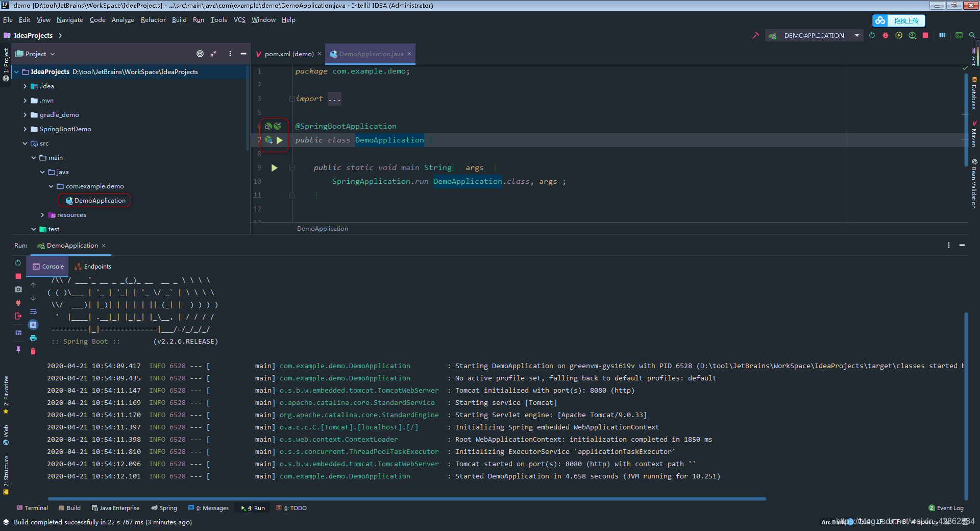Switch to Endpoints tab
Viewport: 980px width, 531px height.
(x=93, y=267)
